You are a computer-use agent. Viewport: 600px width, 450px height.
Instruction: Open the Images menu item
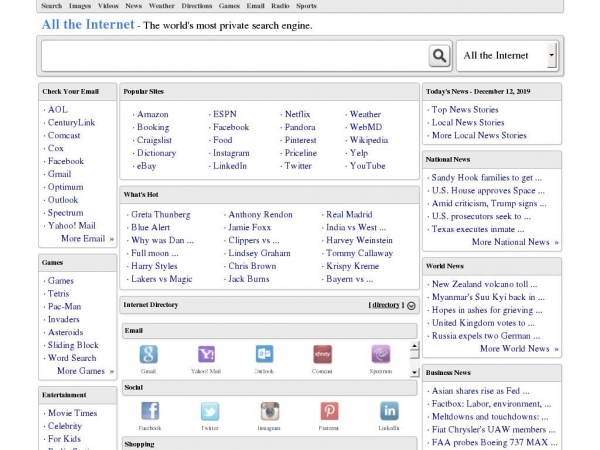[x=80, y=6]
